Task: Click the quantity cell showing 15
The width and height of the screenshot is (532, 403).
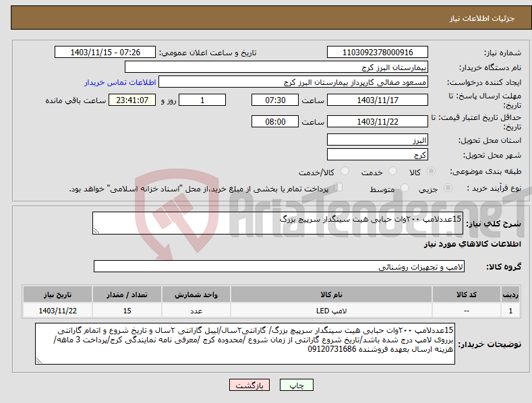Action: coord(127,311)
